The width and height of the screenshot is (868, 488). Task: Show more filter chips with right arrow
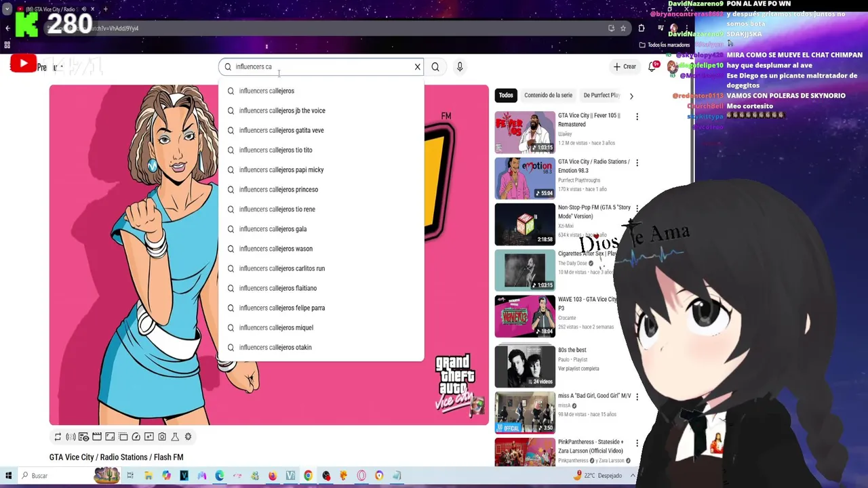[631, 96]
